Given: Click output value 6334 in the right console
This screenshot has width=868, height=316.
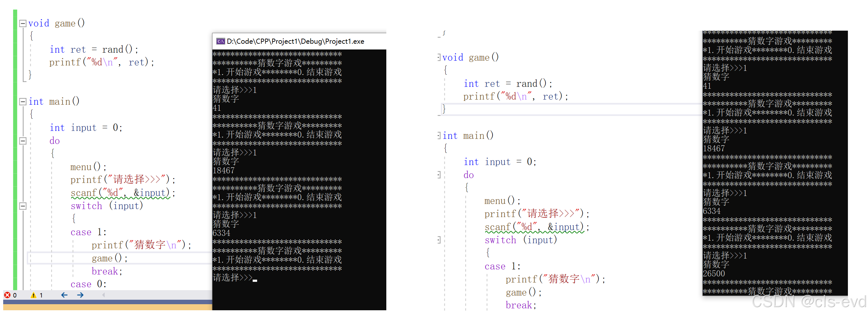Looking at the screenshot, I should coord(712,211).
